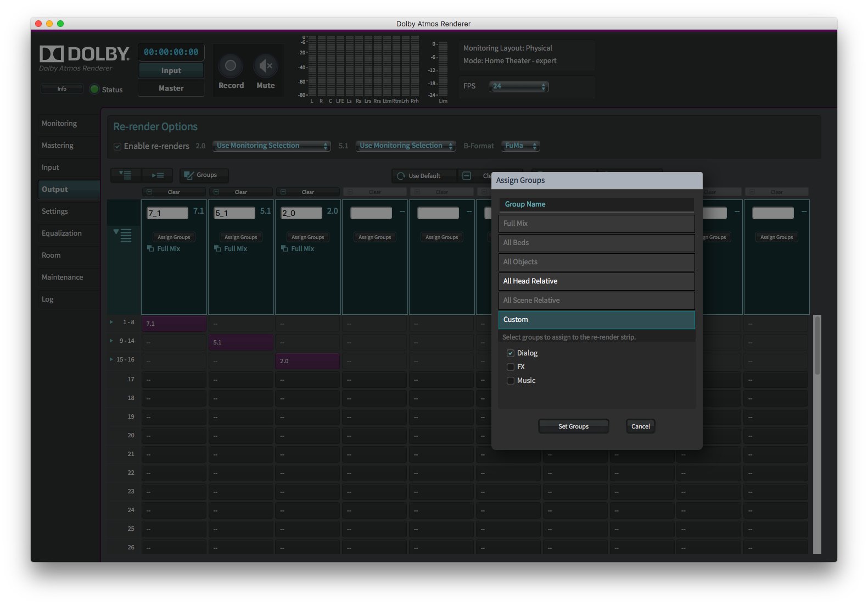Viewport: 868px width, 606px height.
Task: Toggle the Enable re-renders checkbox
Action: coord(117,146)
